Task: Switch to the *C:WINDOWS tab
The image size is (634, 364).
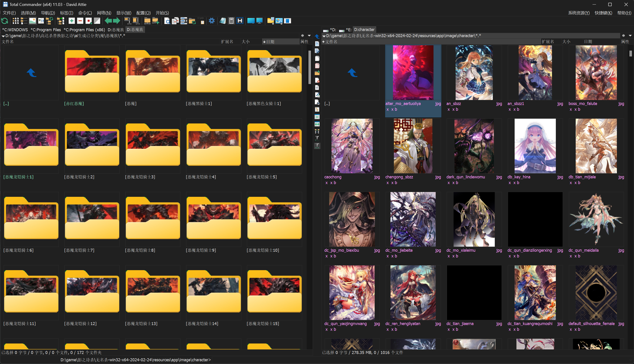Action: coord(15,30)
